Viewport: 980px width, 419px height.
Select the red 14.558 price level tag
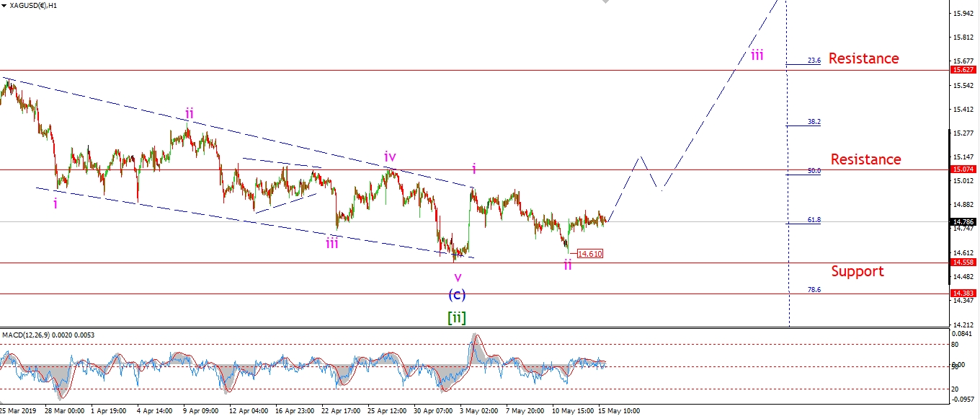[963, 263]
